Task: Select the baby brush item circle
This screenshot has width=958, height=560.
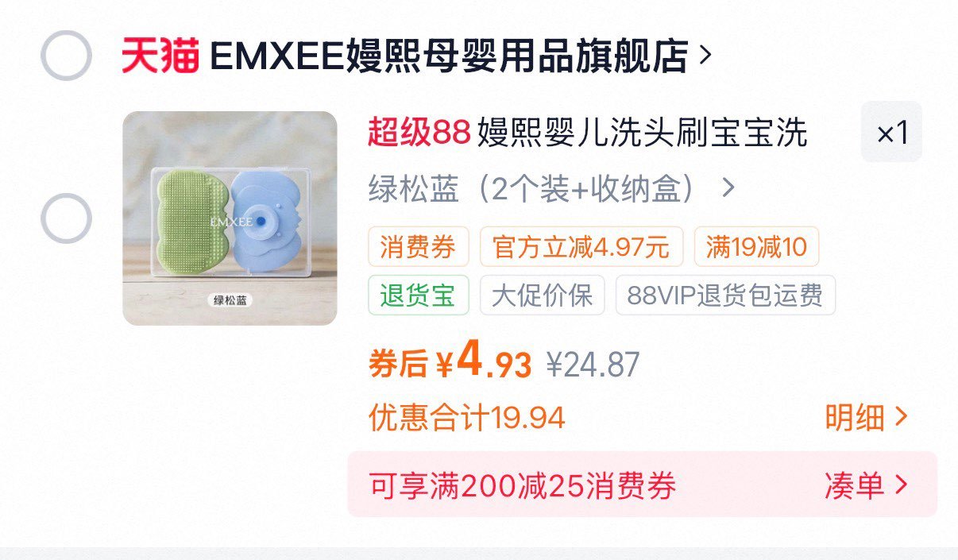Action: pyautogui.click(x=66, y=218)
